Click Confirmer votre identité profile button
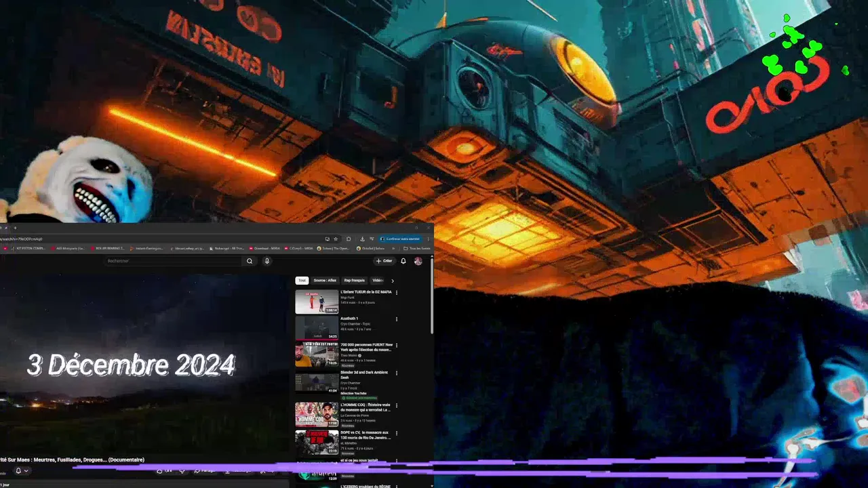Screen dimensions: 868x488 (400, 239)
